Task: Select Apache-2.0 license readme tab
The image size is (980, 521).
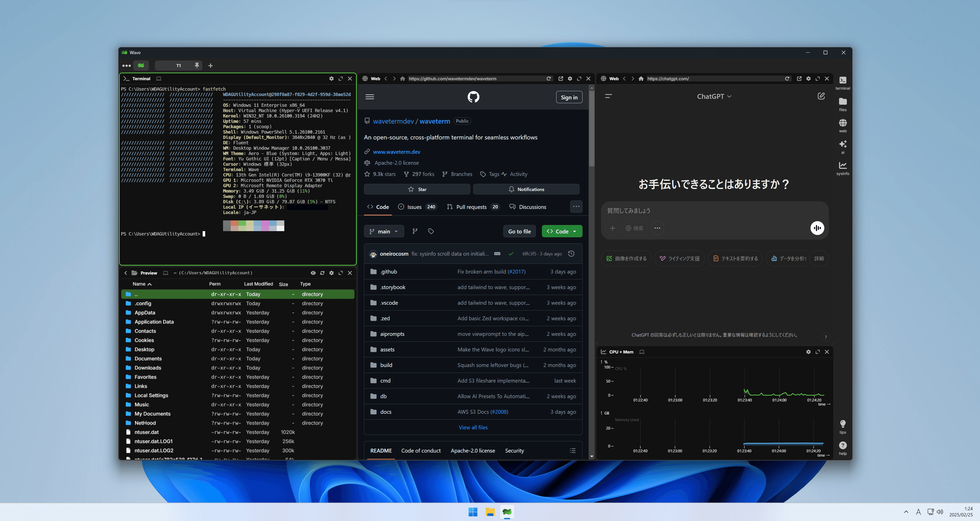Action: (472, 451)
